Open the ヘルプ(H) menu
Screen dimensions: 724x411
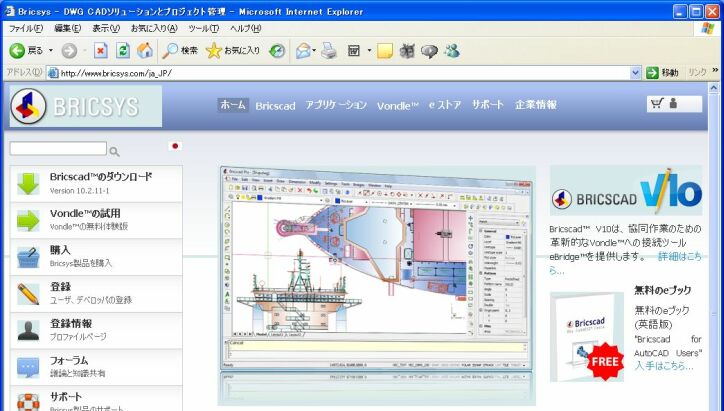[246, 29]
